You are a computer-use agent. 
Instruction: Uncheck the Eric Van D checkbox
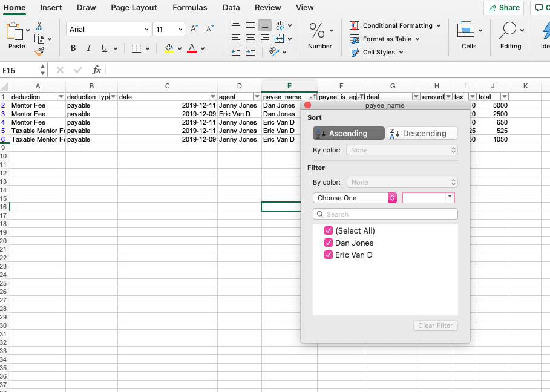coord(329,255)
